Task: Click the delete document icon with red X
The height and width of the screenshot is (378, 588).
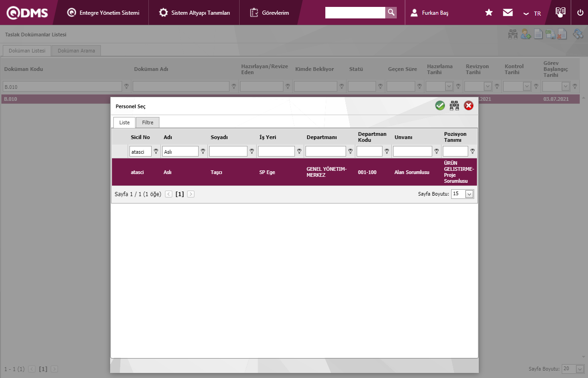Action: [562, 34]
